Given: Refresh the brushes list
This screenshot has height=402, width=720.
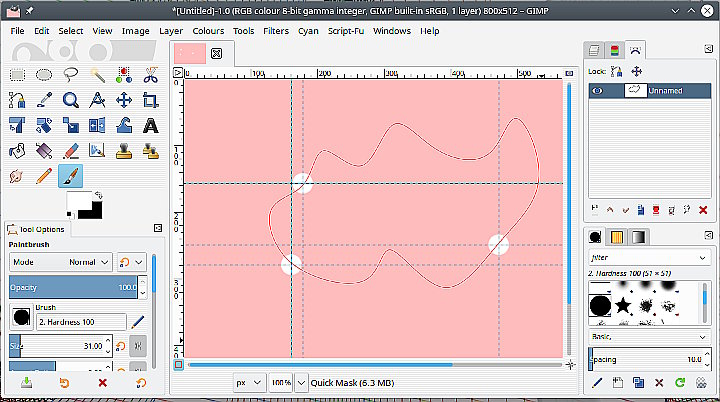Looking at the screenshot, I should click(680, 383).
